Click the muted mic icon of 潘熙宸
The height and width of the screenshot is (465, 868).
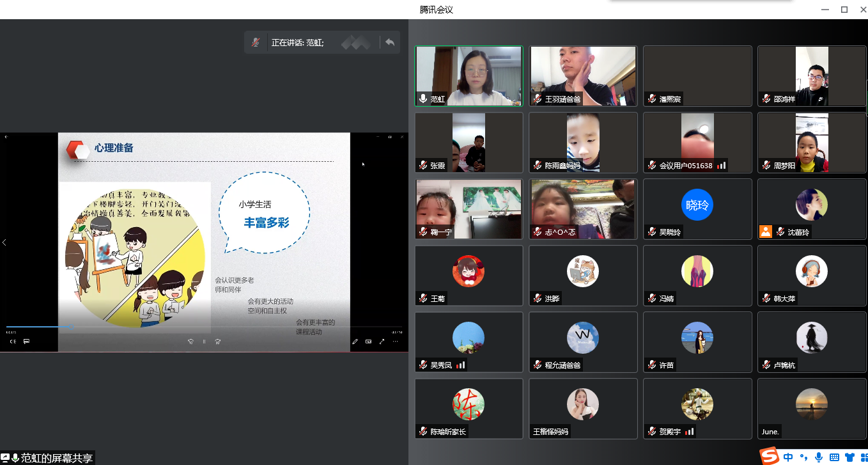click(652, 99)
